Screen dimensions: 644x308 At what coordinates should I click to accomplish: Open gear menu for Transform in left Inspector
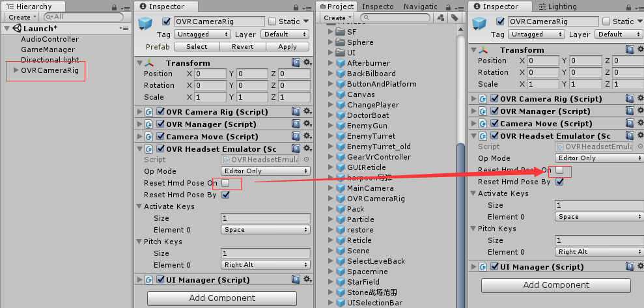point(307,63)
